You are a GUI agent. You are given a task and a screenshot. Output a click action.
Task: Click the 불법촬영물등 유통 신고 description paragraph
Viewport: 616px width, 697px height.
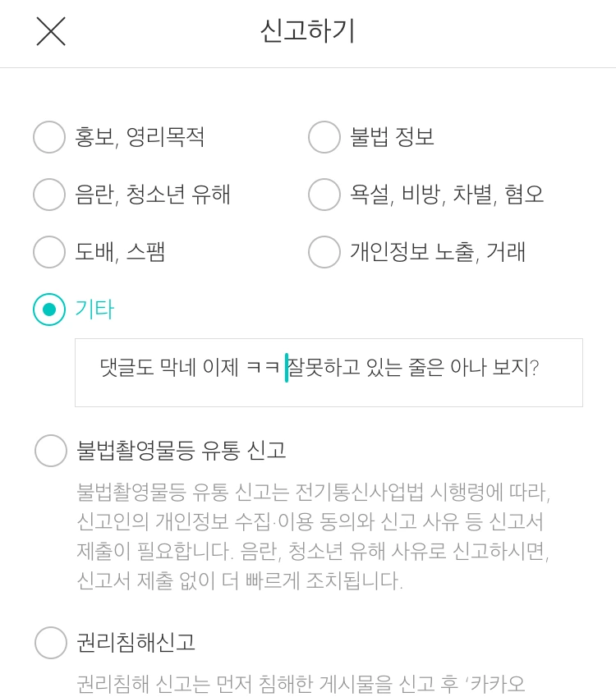coord(314,536)
